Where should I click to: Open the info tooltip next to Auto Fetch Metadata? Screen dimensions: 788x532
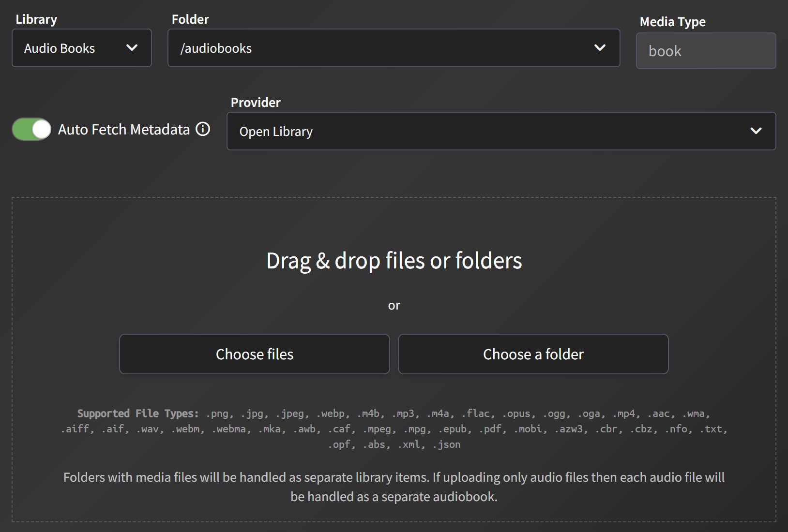click(x=203, y=129)
